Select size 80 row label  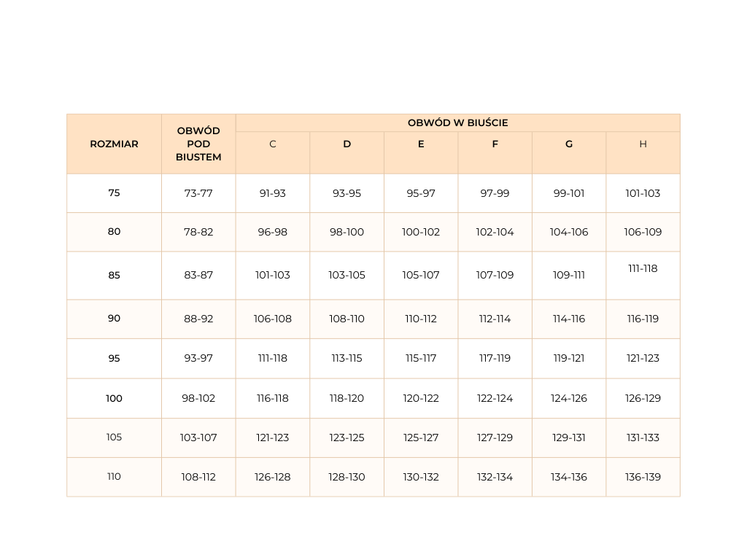tap(114, 231)
